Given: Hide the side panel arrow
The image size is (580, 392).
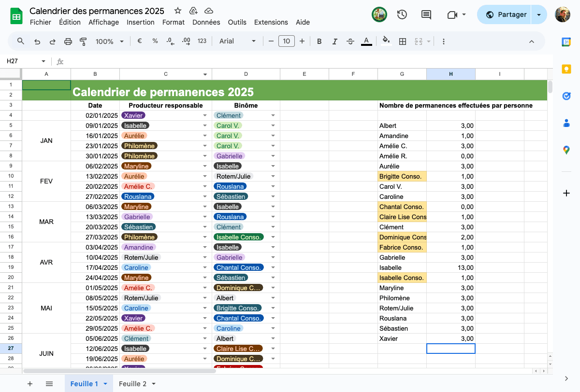Looking at the screenshot, I should 566,378.
